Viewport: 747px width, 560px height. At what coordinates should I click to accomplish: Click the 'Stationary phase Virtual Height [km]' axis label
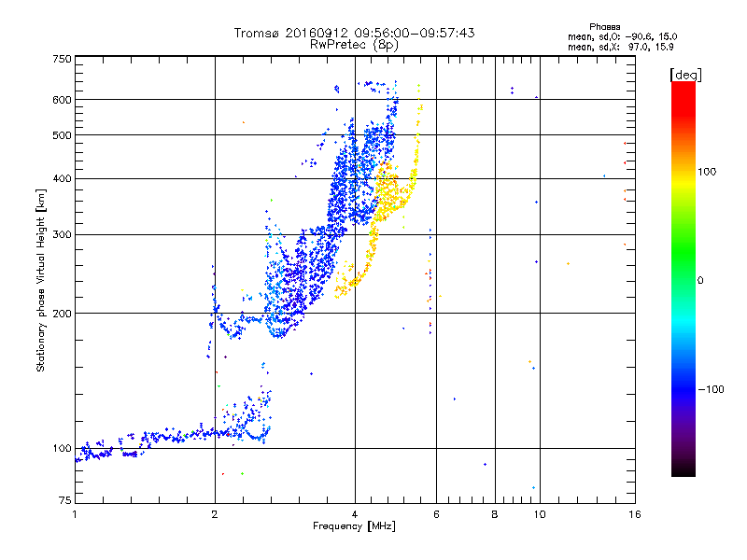pyautogui.click(x=41, y=280)
